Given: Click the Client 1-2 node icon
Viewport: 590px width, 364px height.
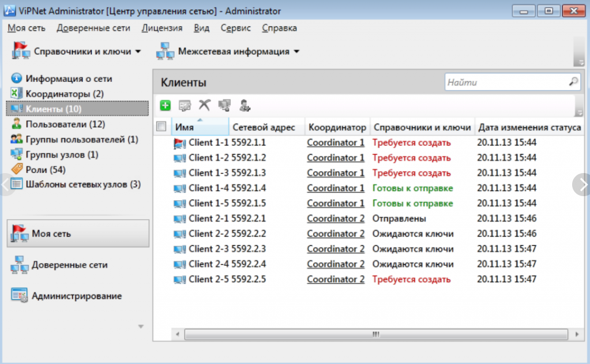Looking at the screenshot, I should pyautogui.click(x=179, y=158).
